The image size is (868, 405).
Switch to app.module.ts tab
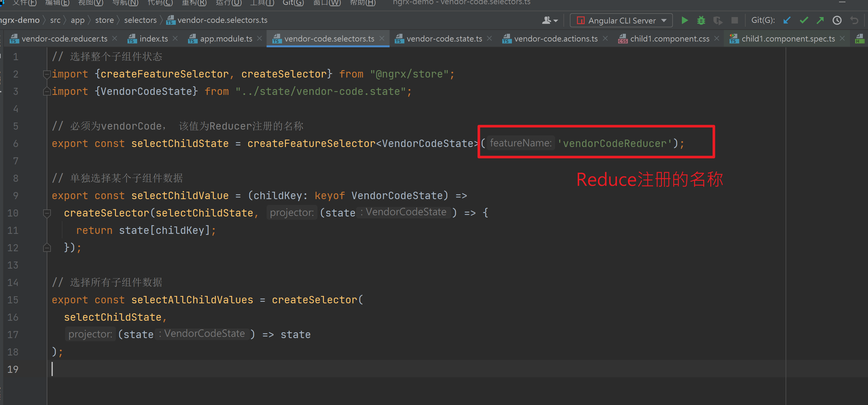click(226, 39)
